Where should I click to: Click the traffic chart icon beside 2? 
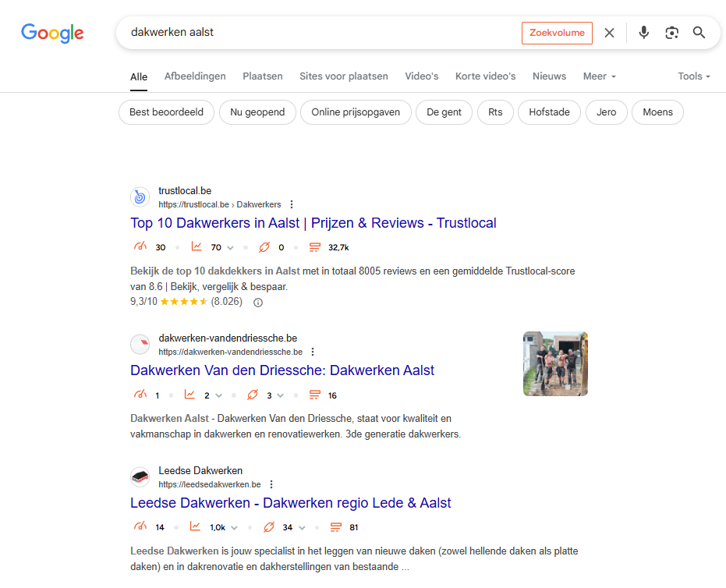coord(189,395)
